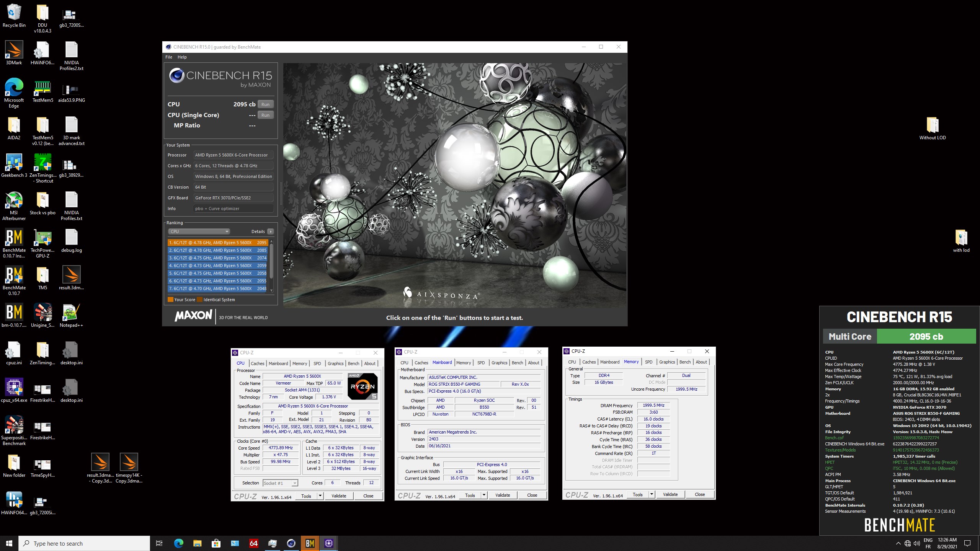This screenshot has height=551, width=980.
Task: Click the Windows Start button
Action: click(x=9, y=543)
